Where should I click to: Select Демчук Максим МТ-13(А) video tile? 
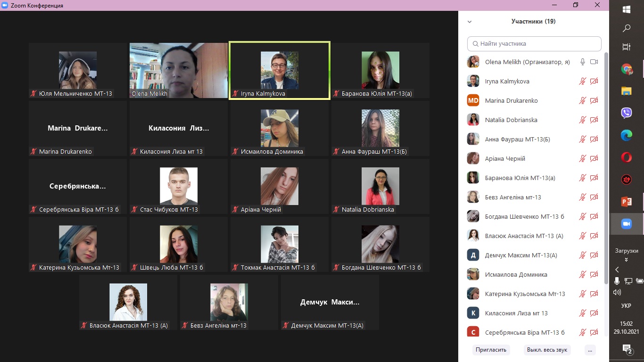coord(330,302)
